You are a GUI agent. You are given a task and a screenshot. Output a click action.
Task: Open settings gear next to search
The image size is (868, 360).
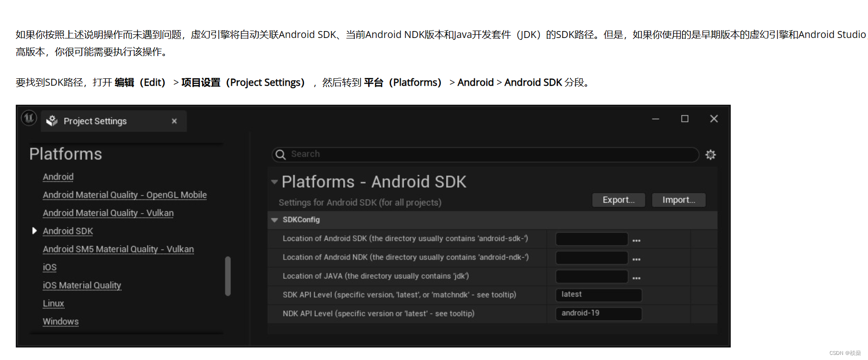pos(710,155)
